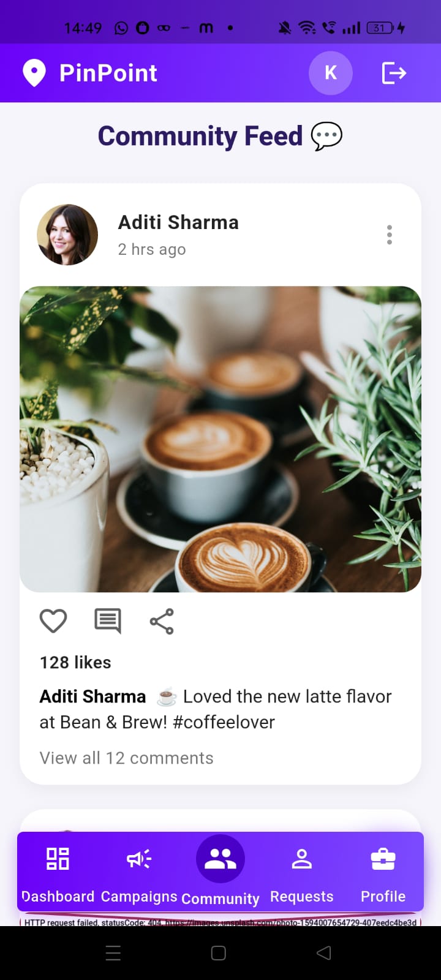The height and width of the screenshot is (980, 441).
Task: Open the #coffeelover hashtag
Action: coord(224,722)
